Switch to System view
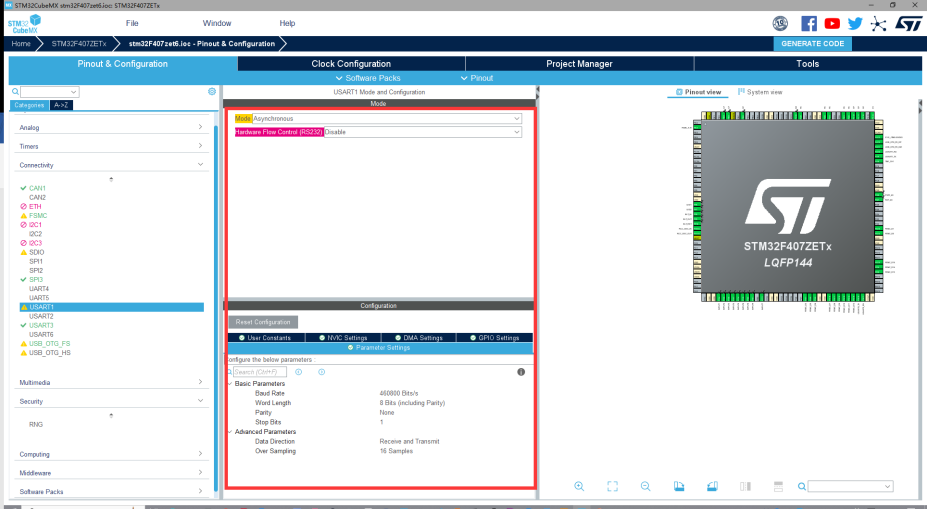The image size is (927, 509). click(760, 92)
